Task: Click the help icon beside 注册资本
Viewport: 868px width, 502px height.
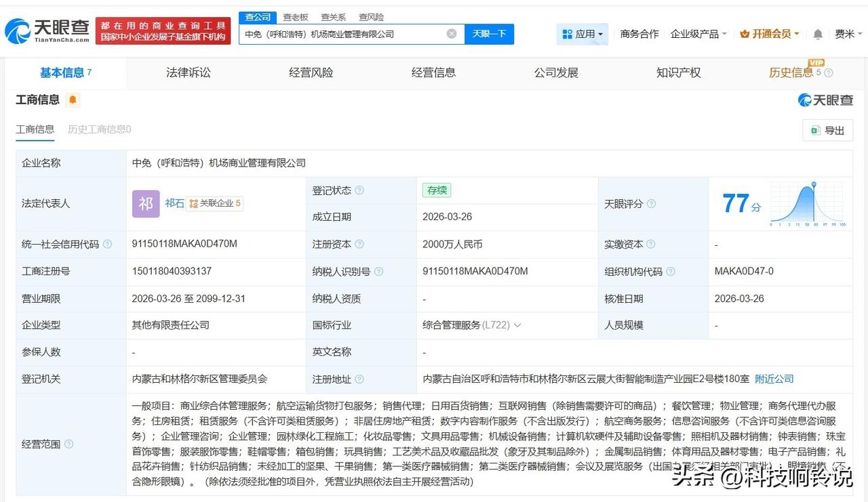Action: point(359,245)
